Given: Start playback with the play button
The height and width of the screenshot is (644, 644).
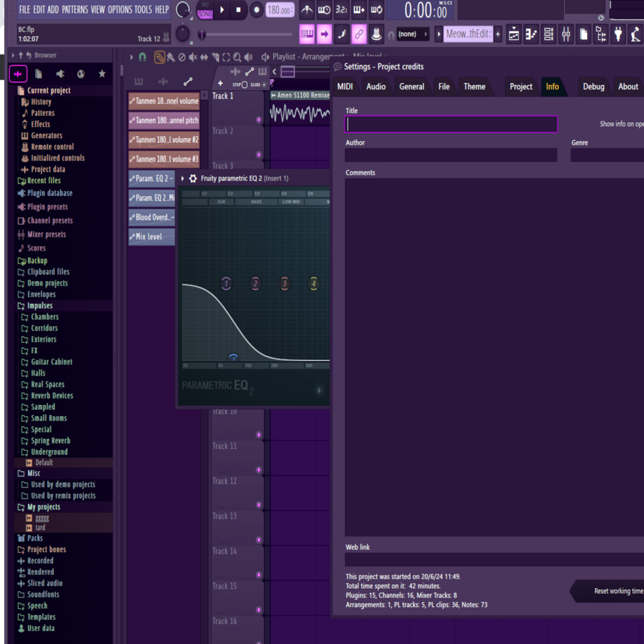Looking at the screenshot, I should click(222, 10).
